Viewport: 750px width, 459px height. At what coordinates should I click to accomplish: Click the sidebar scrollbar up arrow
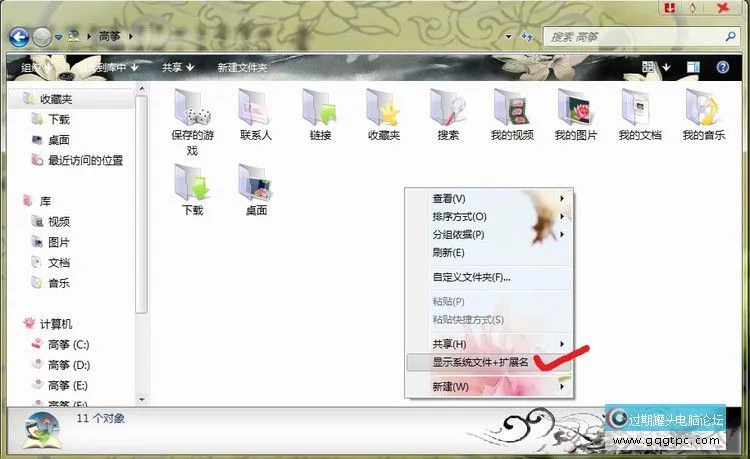(141, 88)
